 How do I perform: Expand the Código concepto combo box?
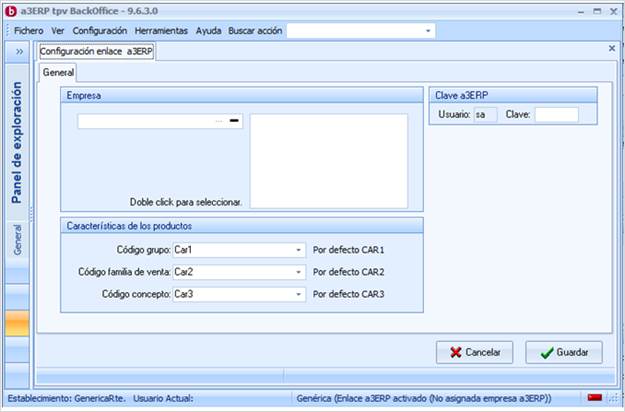pyautogui.click(x=298, y=294)
